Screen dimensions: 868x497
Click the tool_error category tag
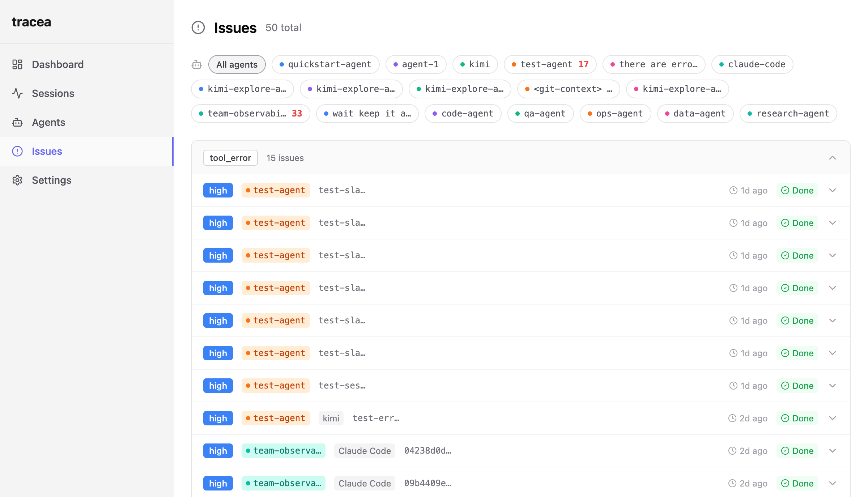coord(230,158)
